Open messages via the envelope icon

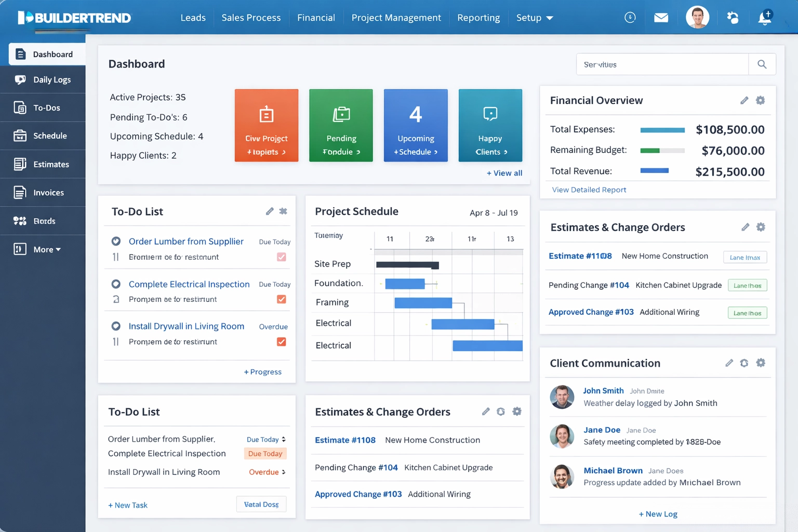coord(661,17)
